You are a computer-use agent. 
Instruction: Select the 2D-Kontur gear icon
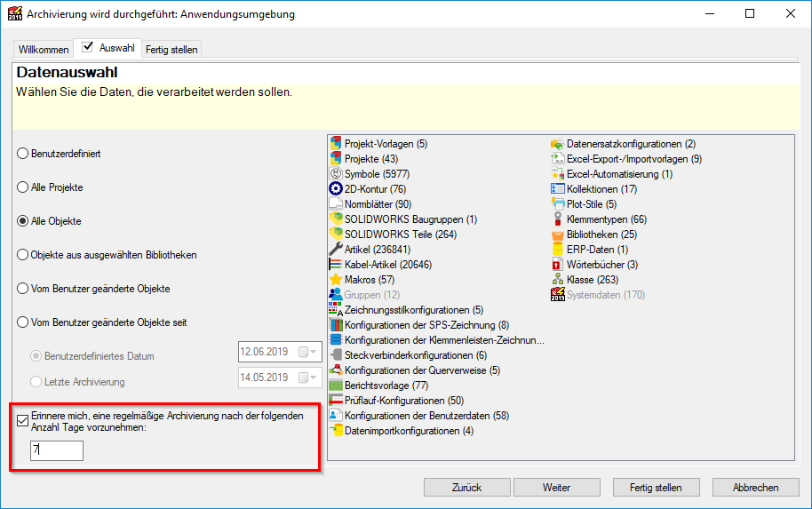point(336,189)
